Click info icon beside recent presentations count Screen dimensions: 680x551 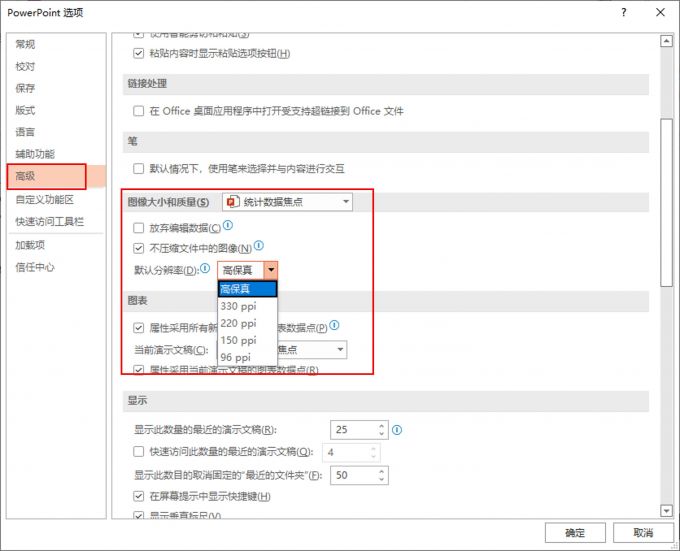[397, 430]
